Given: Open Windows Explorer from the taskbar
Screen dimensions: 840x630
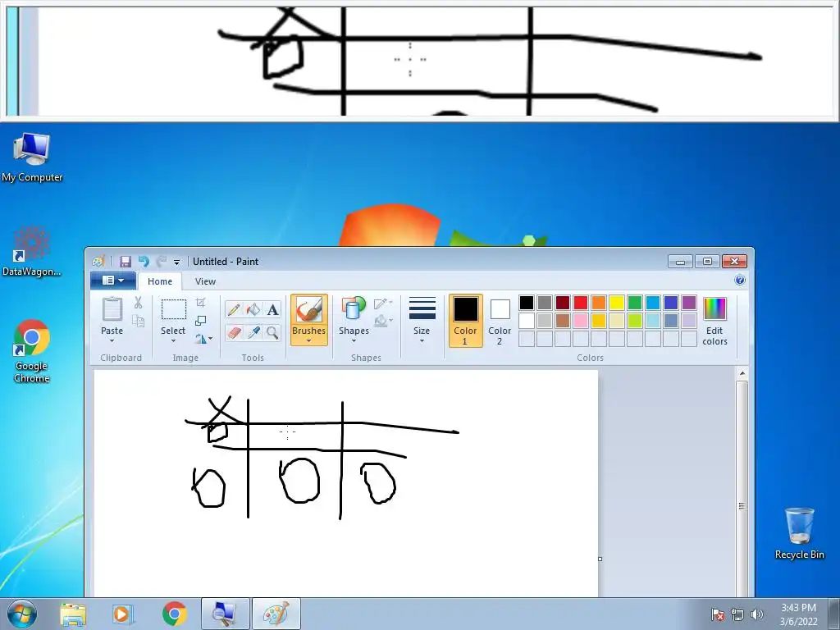Looking at the screenshot, I should (73, 614).
